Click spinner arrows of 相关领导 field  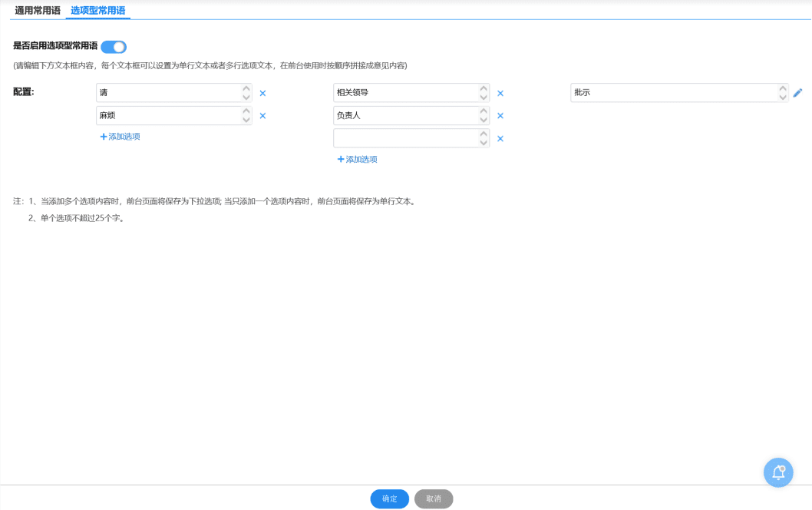tap(484, 93)
